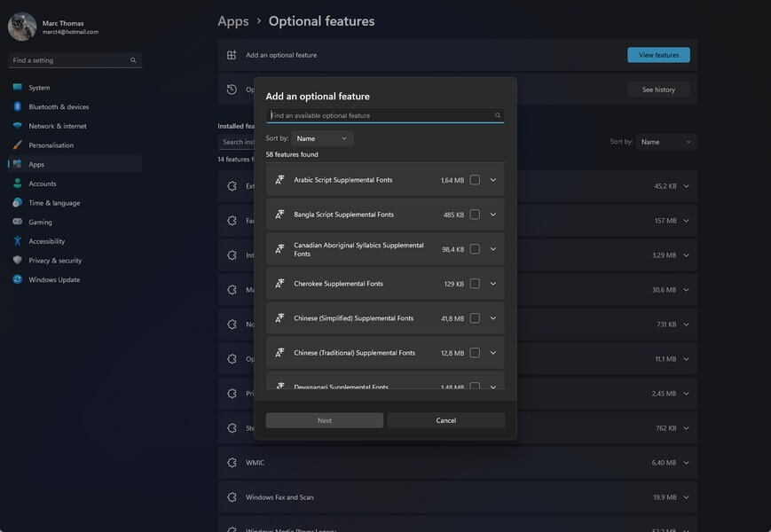Open installed features Sort by Name dropdown
Image resolution: width=771 pixels, height=532 pixels.
(666, 142)
